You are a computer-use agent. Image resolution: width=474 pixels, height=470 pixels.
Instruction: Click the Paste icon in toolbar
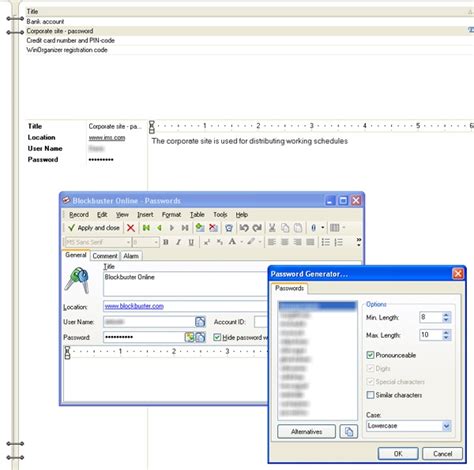click(x=298, y=228)
